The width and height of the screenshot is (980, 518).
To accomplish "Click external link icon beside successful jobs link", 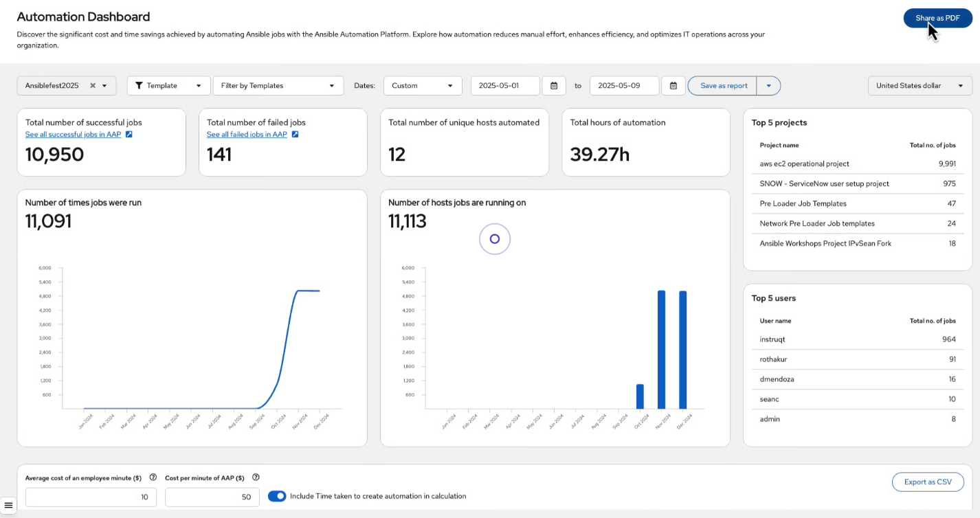I will coord(129,135).
